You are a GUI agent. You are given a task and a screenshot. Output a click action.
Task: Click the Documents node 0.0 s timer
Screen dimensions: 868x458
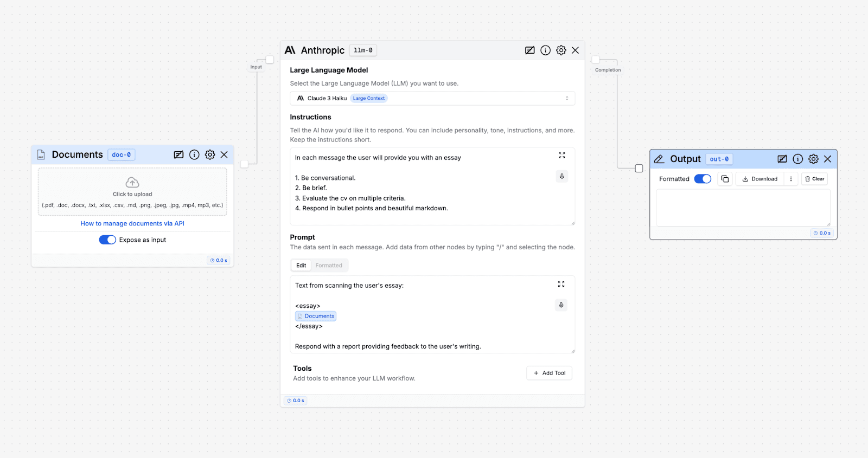tap(219, 261)
